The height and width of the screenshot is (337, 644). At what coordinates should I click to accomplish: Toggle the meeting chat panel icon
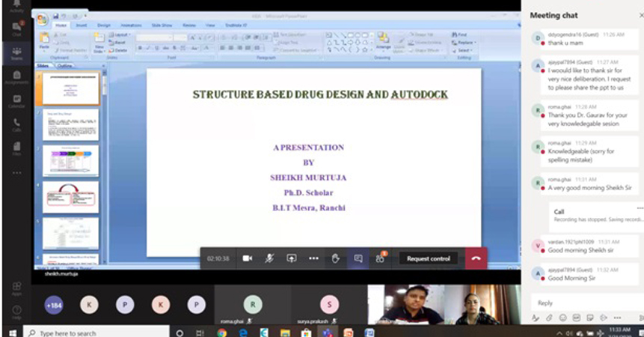tap(358, 258)
